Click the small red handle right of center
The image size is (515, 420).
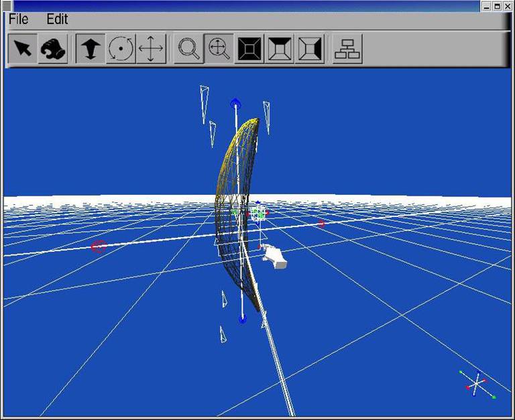coord(321,224)
